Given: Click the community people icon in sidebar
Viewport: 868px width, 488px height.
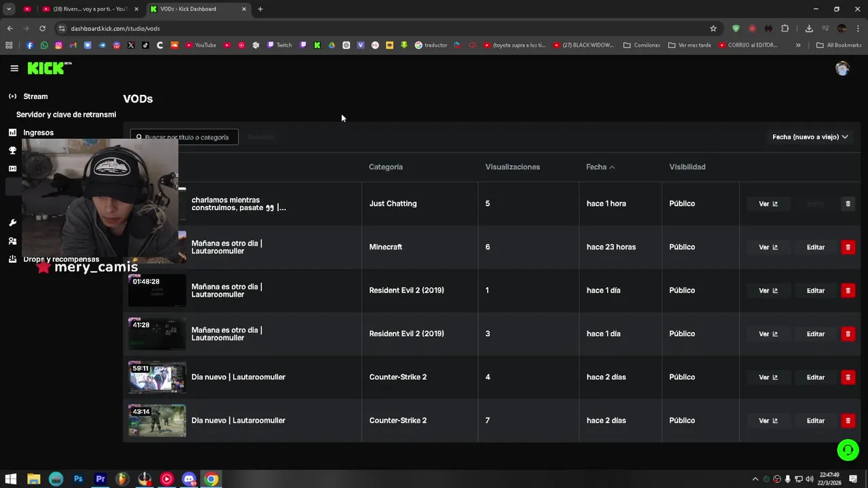Looking at the screenshot, I should point(12,241).
